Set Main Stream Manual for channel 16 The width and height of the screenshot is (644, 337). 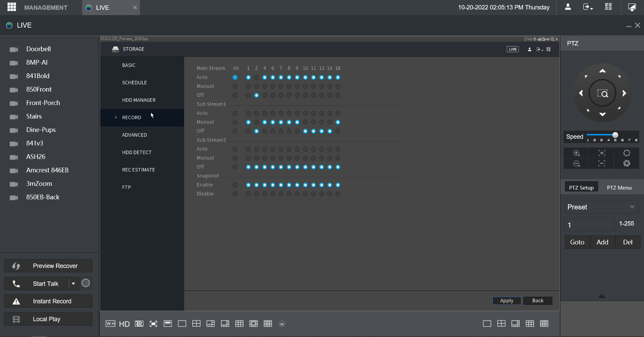click(x=338, y=87)
